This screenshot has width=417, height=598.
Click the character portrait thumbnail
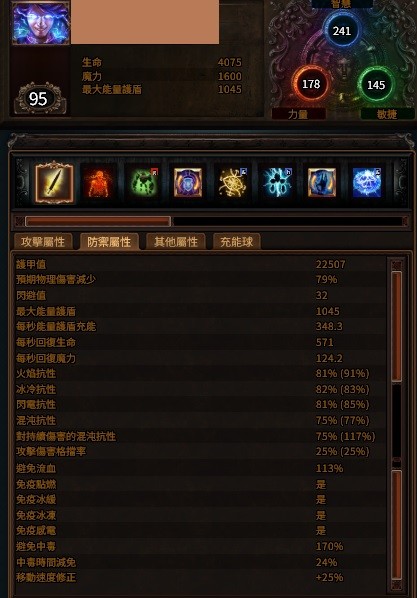pyautogui.click(x=41, y=23)
